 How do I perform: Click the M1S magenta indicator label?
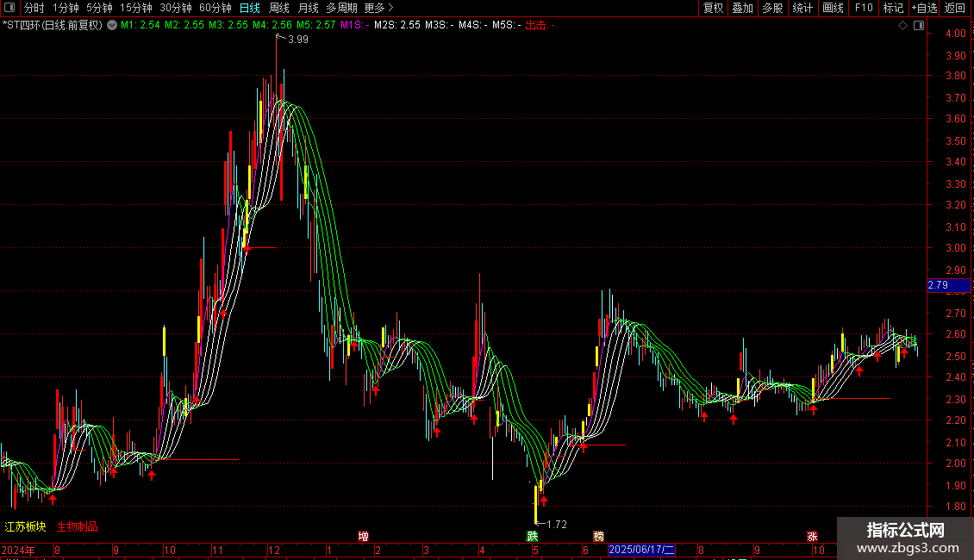[x=354, y=26]
